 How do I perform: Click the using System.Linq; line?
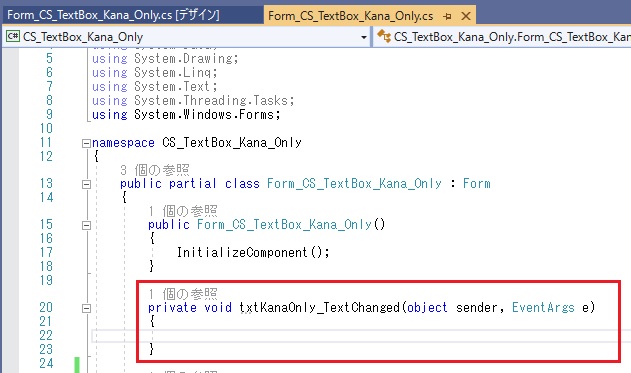[155, 73]
